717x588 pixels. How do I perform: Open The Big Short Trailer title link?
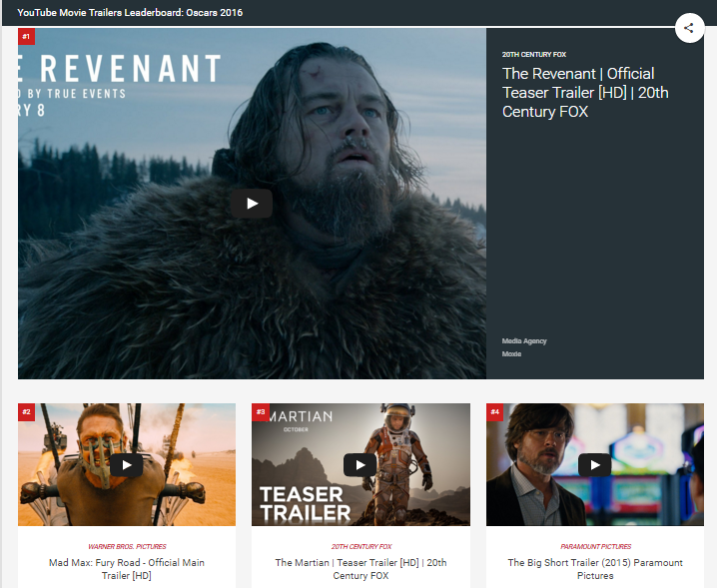click(595, 569)
